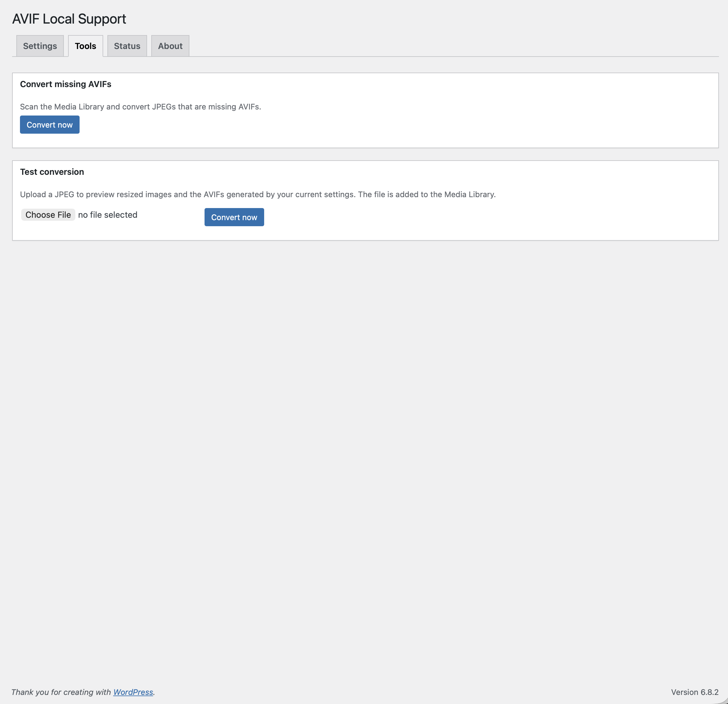The width and height of the screenshot is (728, 704).
Task: Start scanning the Media Library for missing AVIFs
Action: [x=49, y=124]
